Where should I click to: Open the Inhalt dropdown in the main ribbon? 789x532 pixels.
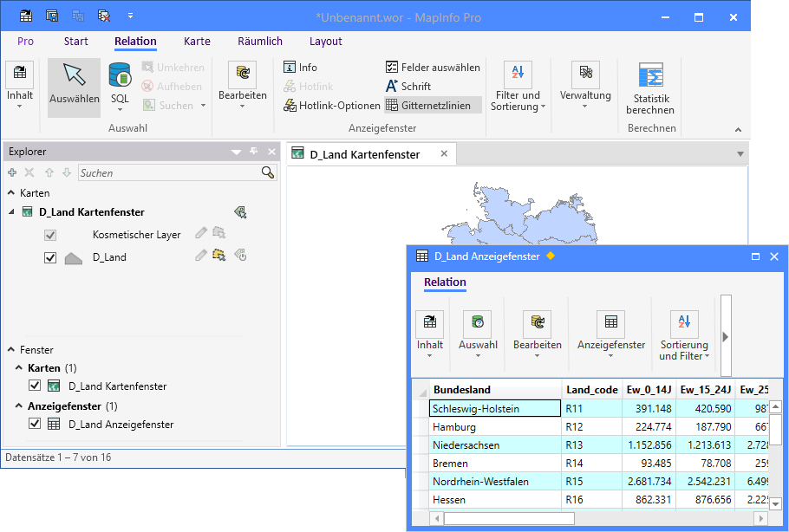click(x=20, y=86)
